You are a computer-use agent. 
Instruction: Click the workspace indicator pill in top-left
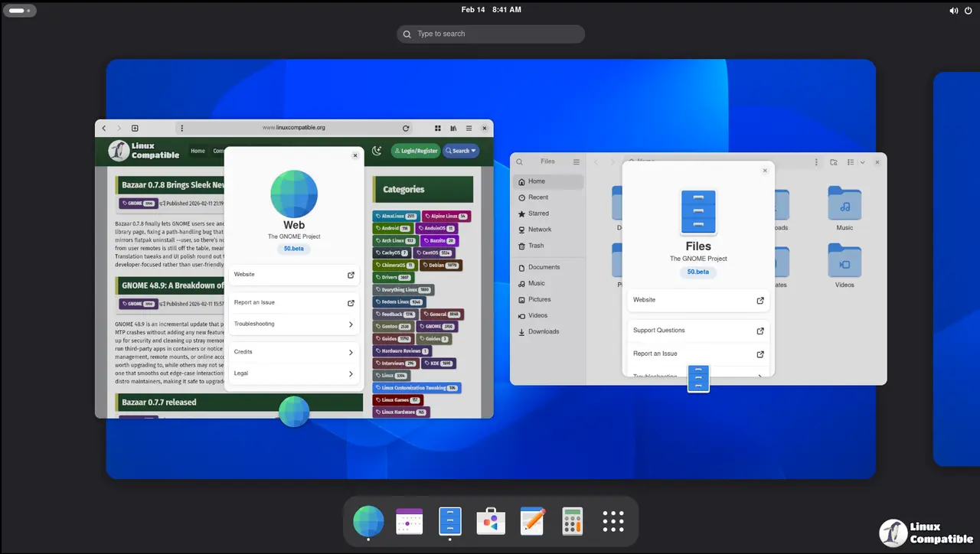pos(19,11)
